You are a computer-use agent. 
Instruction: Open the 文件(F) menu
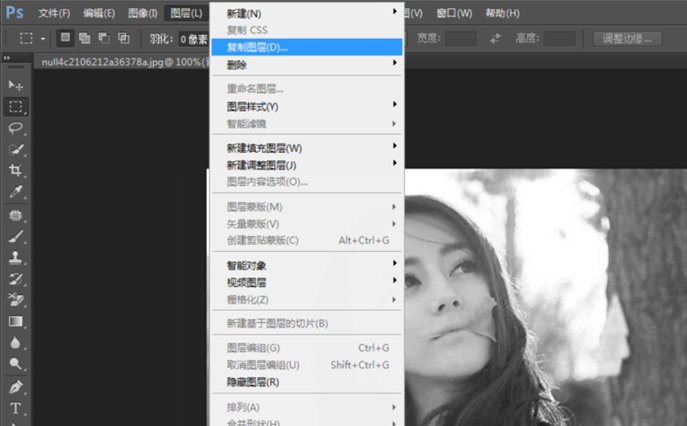click(x=54, y=13)
